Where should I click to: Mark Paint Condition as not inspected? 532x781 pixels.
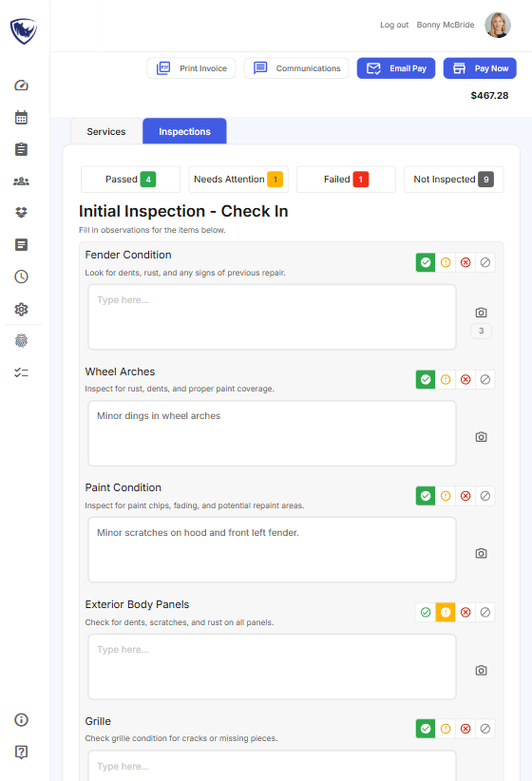pos(485,496)
